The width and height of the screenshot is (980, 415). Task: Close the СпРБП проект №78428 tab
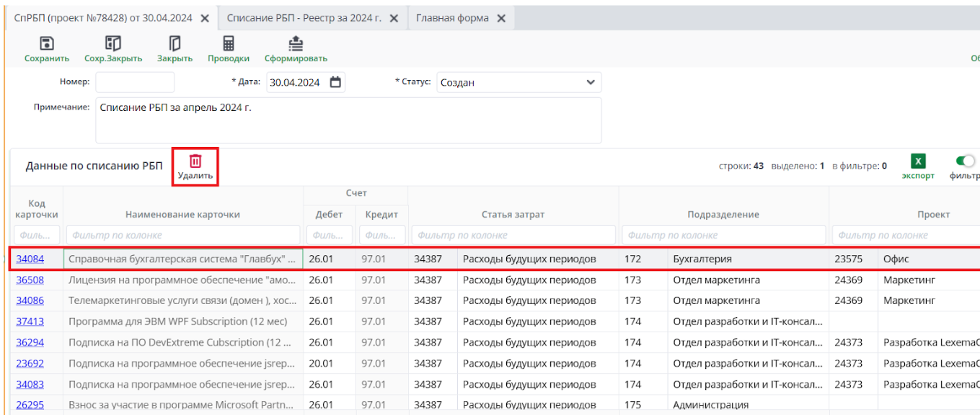pos(205,18)
